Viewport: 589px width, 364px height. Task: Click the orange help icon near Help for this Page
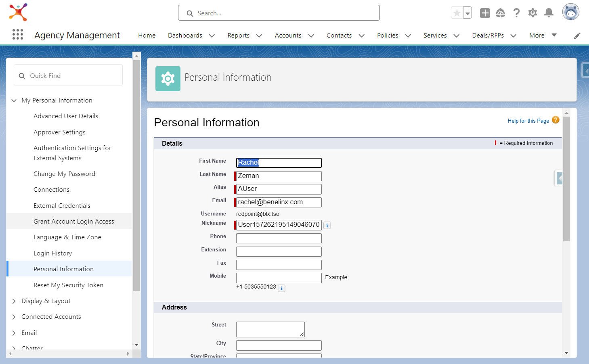point(555,120)
